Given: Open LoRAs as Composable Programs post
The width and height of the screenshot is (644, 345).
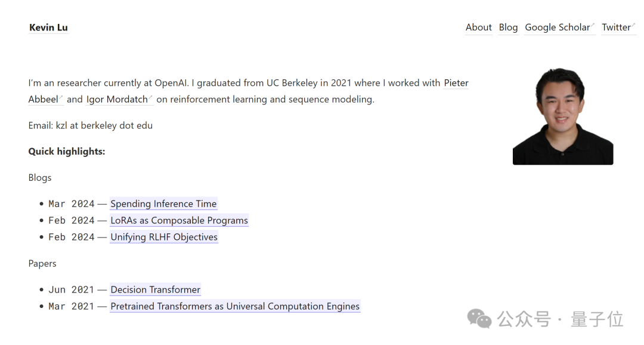Looking at the screenshot, I should 179,221.
